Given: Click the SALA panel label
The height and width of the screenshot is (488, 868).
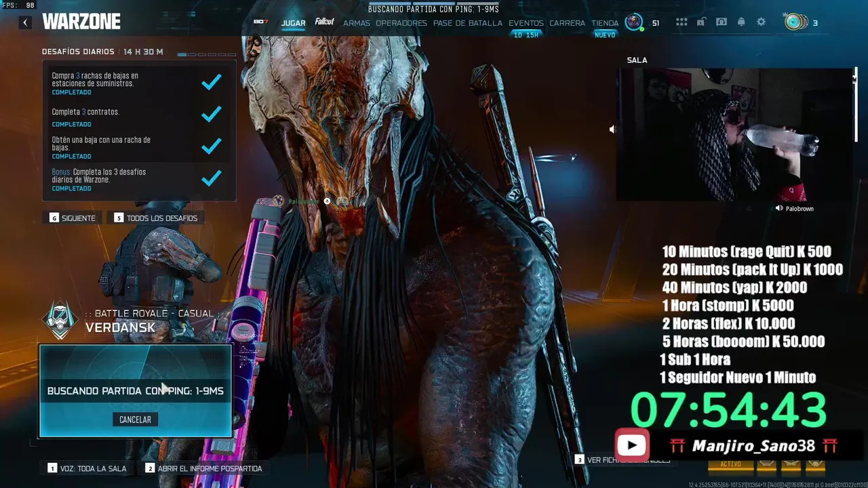Looking at the screenshot, I should pos(637,60).
